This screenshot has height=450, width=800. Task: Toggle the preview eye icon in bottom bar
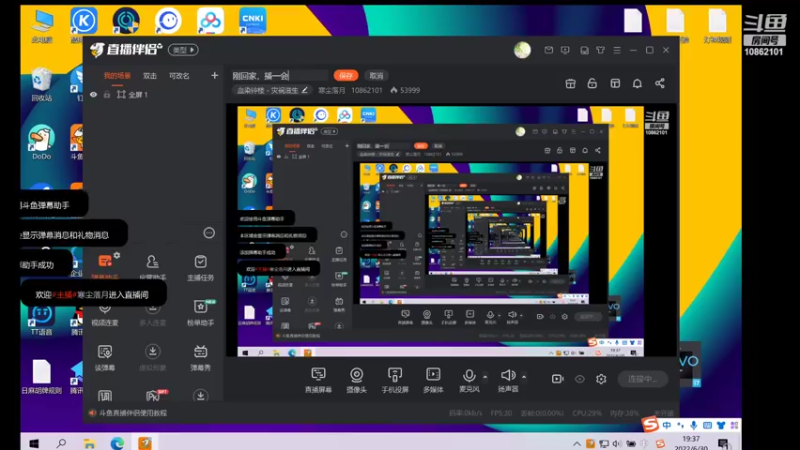pyautogui.click(x=580, y=379)
